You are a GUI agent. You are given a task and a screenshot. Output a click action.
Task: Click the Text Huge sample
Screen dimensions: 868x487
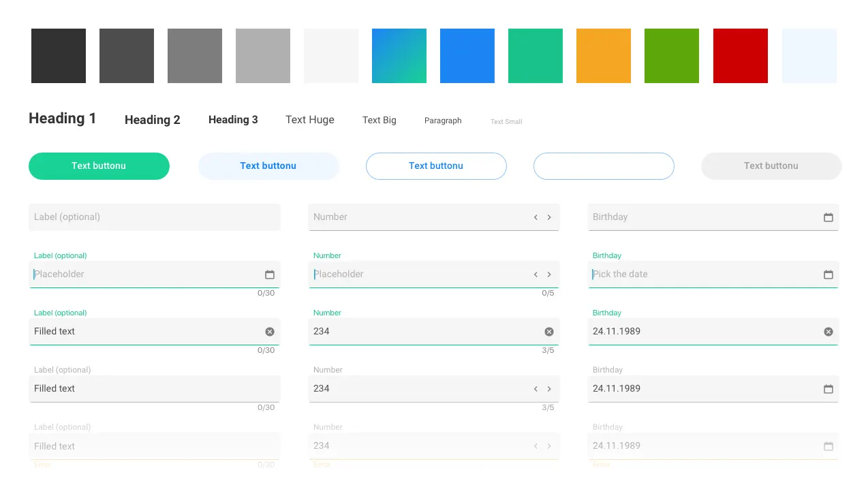[310, 120]
